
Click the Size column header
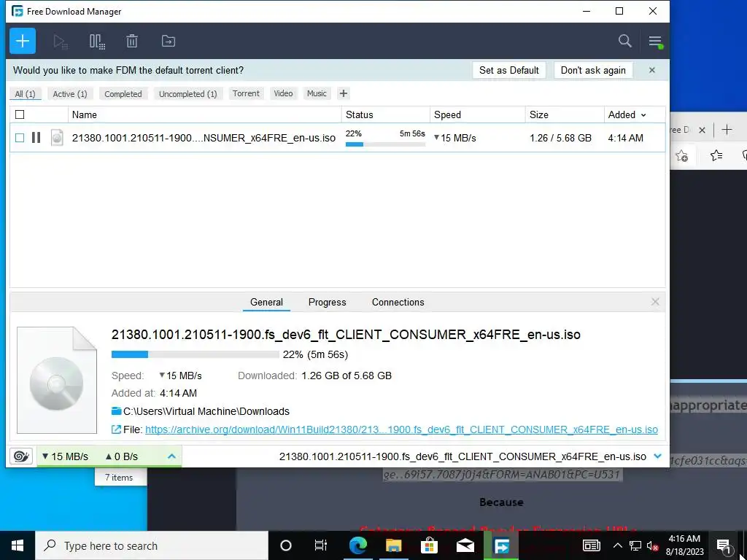pyautogui.click(x=565, y=114)
